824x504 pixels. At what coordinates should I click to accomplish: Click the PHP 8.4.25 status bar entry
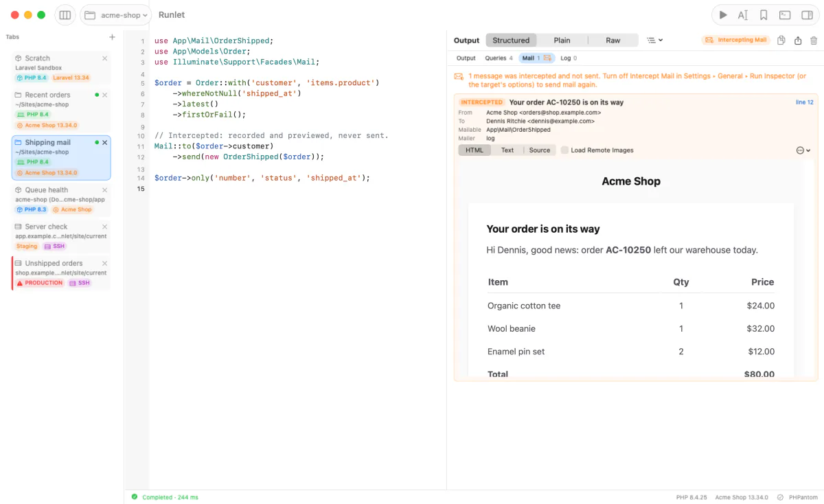[691, 497]
